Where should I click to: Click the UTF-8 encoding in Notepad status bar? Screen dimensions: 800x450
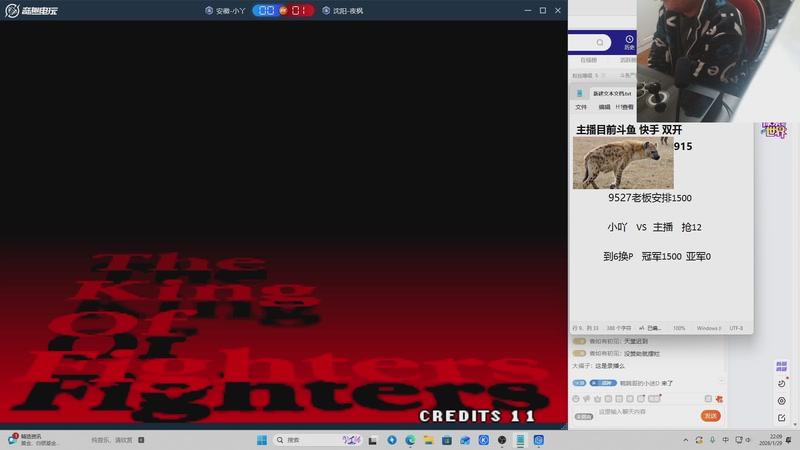tap(736, 328)
